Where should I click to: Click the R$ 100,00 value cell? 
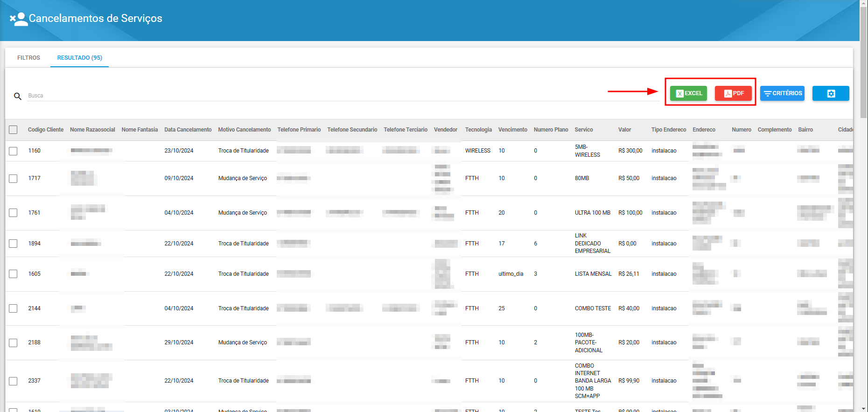(630, 213)
